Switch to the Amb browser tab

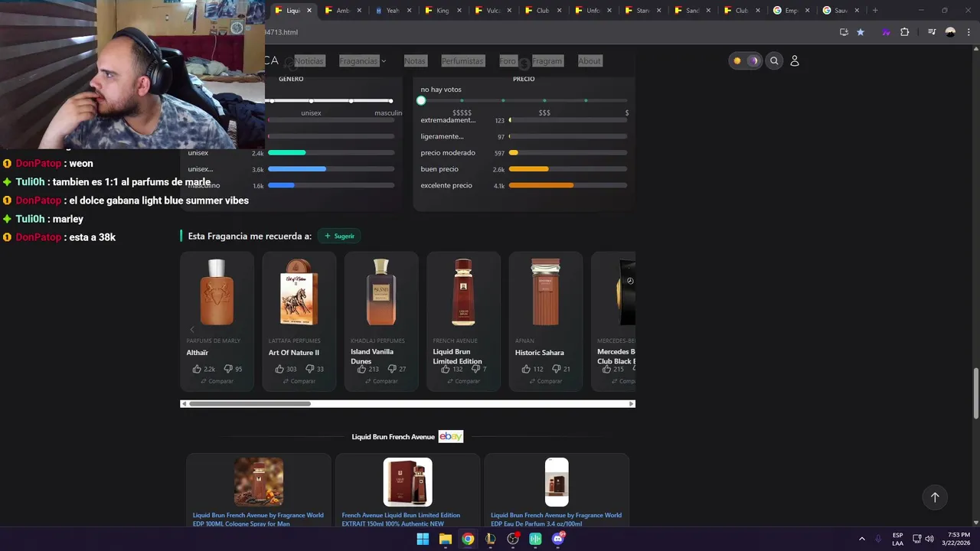[x=343, y=11]
